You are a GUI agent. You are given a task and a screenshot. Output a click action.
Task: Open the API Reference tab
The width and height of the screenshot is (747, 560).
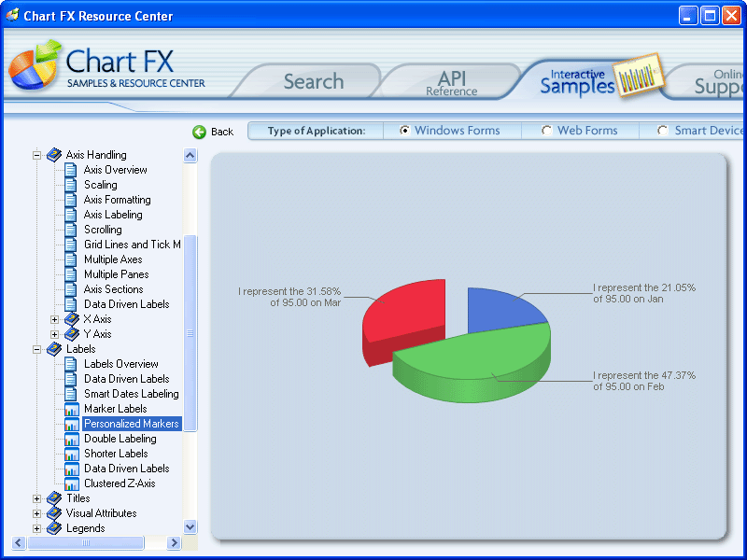pyautogui.click(x=451, y=82)
